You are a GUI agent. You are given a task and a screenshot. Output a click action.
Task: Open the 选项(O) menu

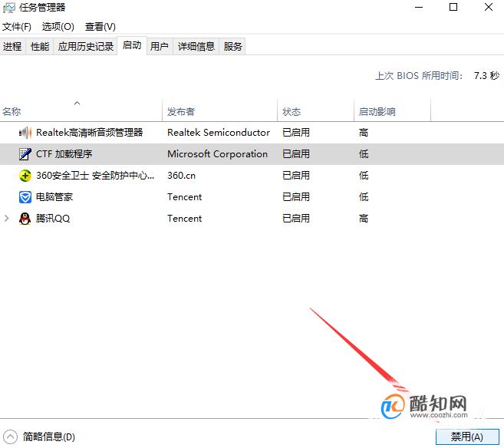coord(58,27)
